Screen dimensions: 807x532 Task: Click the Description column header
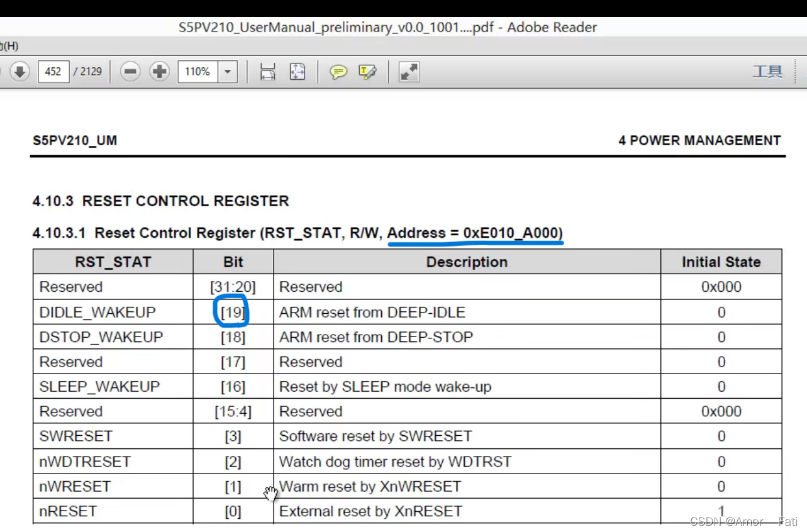(x=467, y=262)
